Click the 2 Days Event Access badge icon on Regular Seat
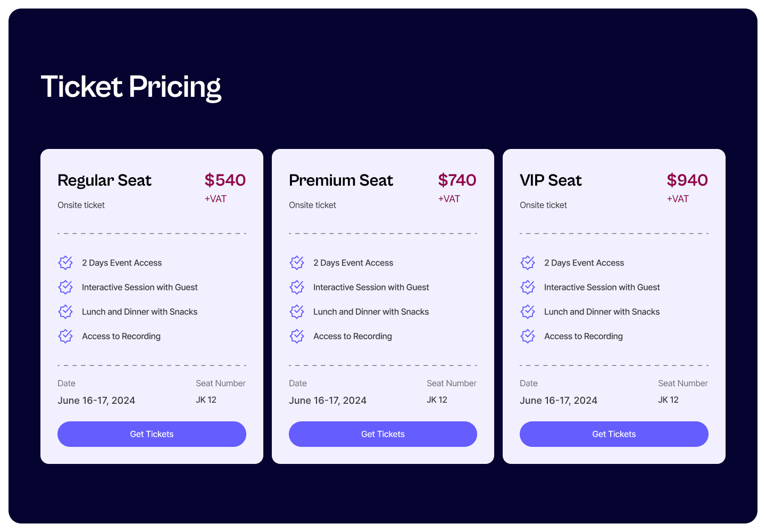The width and height of the screenshot is (766, 532). click(x=65, y=262)
